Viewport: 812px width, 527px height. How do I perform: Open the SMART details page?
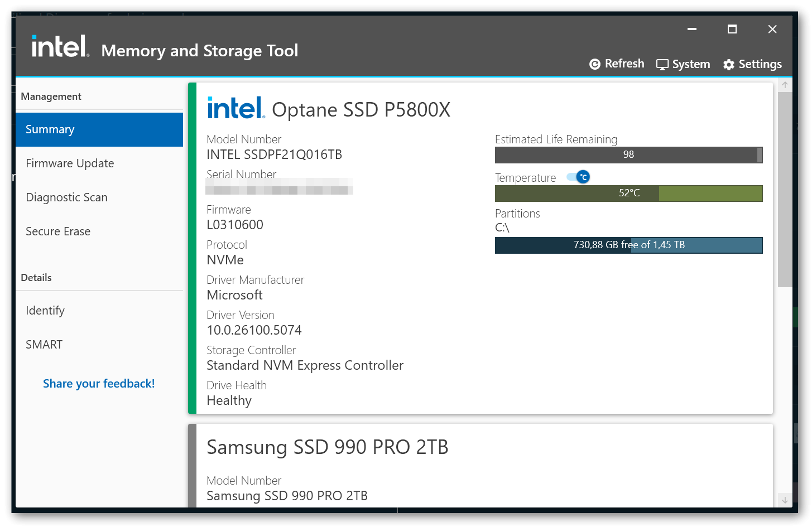[44, 344]
